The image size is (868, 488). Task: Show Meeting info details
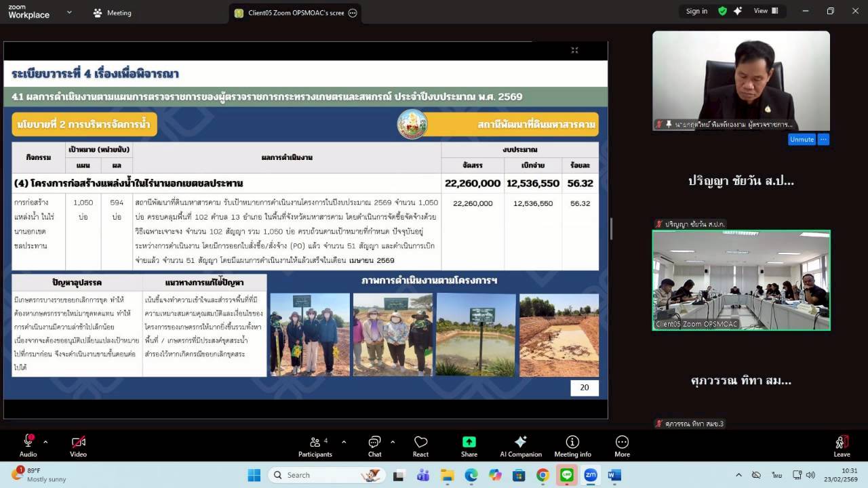pos(572,446)
